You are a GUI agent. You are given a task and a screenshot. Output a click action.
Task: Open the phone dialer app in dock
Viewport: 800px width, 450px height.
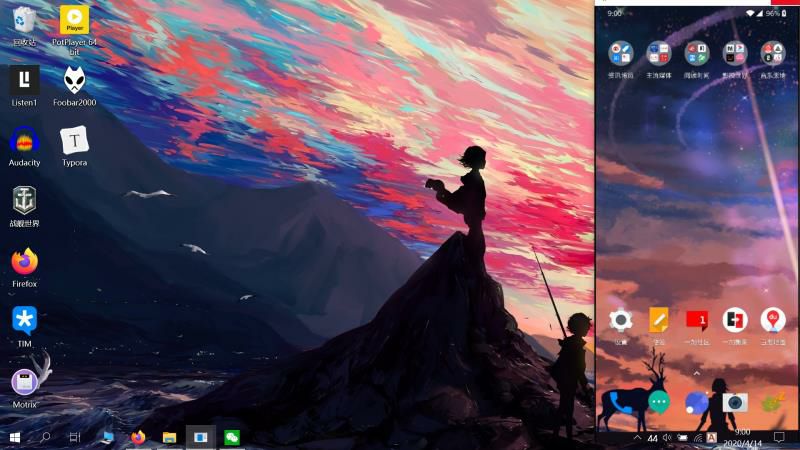pos(620,403)
